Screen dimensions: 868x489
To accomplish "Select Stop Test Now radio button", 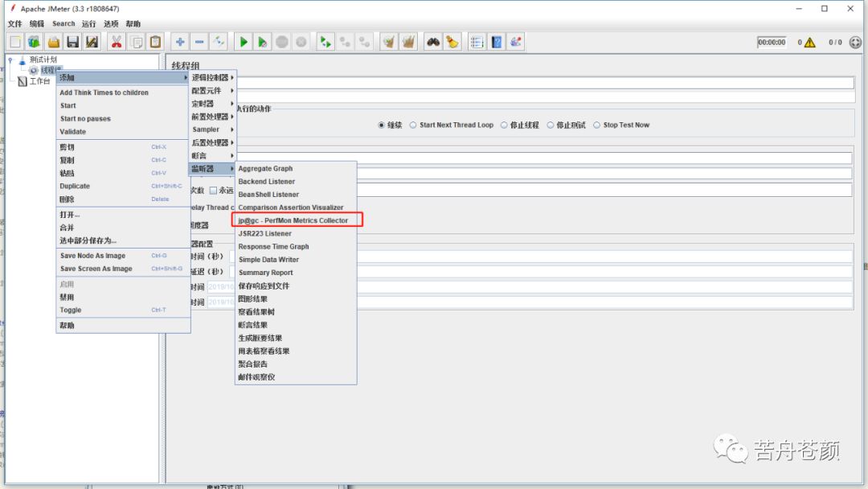I will 596,125.
